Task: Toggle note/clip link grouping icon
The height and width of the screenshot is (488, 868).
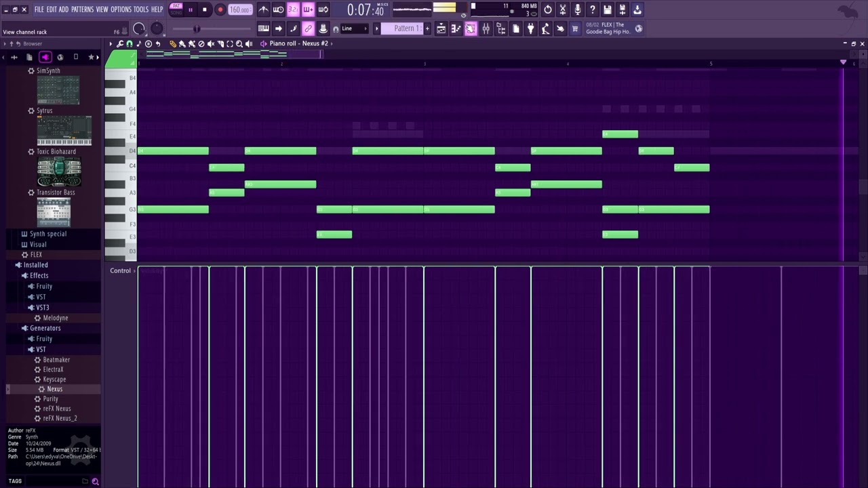Action: pyautogui.click(x=308, y=28)
